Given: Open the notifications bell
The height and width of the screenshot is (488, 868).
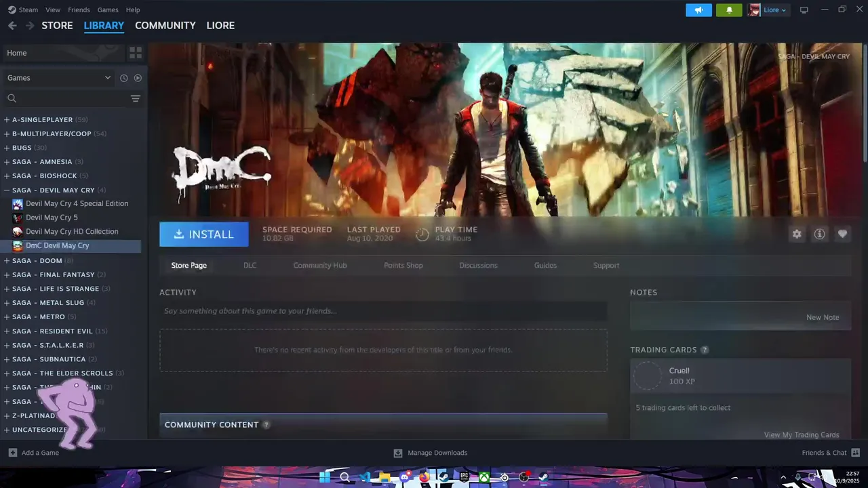Looking at the screenshot, I should coord(730,10).
